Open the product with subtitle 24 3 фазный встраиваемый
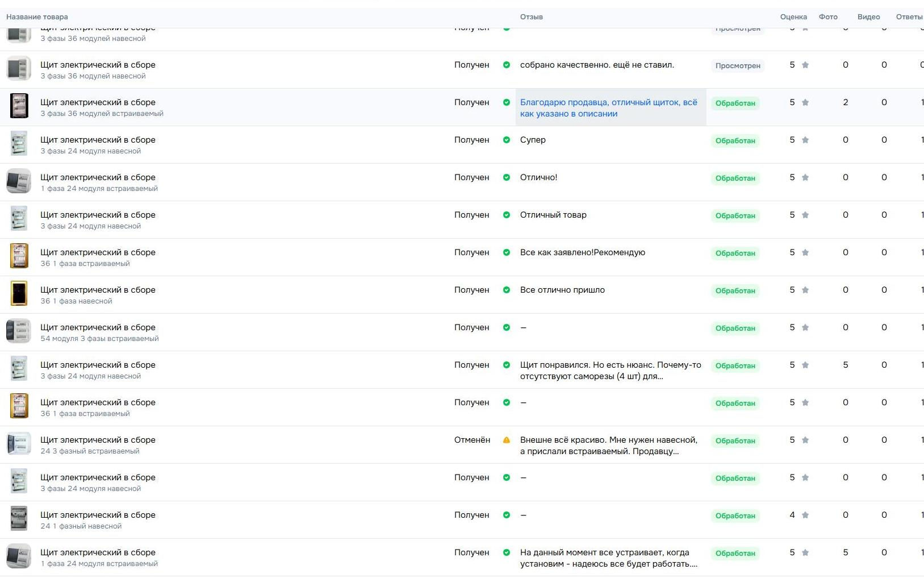The height and width of the screenshot is (578, 924). 98,440
